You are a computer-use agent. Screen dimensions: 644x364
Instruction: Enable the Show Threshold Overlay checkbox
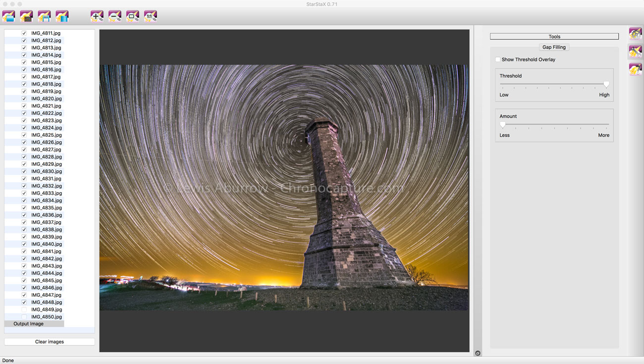pos(498,59)
